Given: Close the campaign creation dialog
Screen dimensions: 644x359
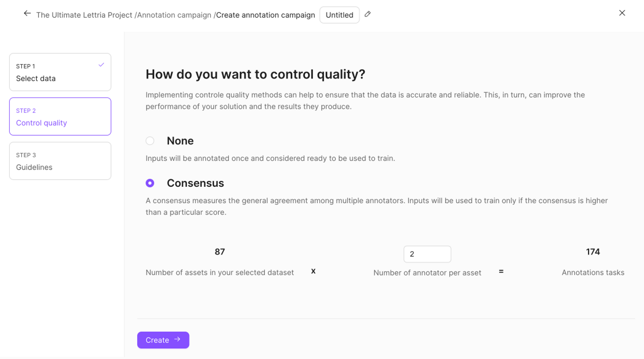Looking at the screenshot, I should [622, 13].
